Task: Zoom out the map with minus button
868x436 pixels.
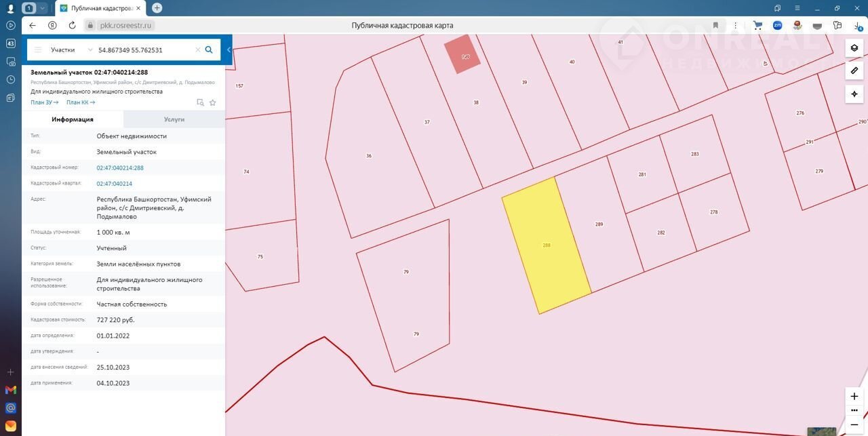Action: 854,425
